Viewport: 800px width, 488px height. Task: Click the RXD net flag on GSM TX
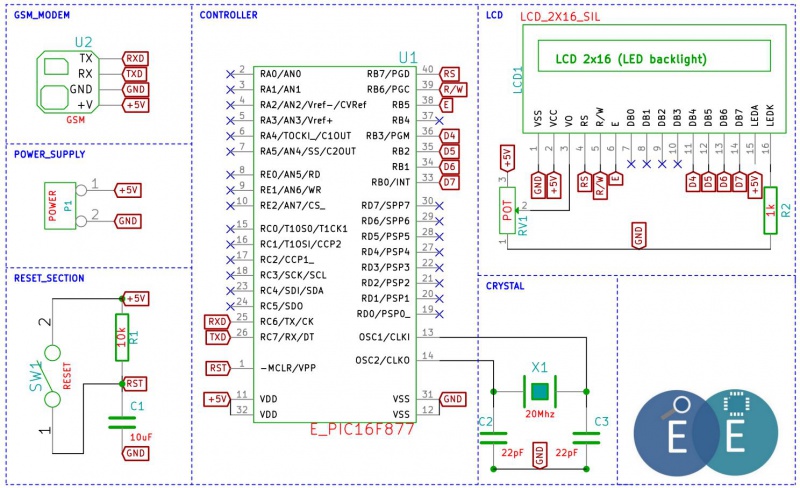click(x=135, y=59)
